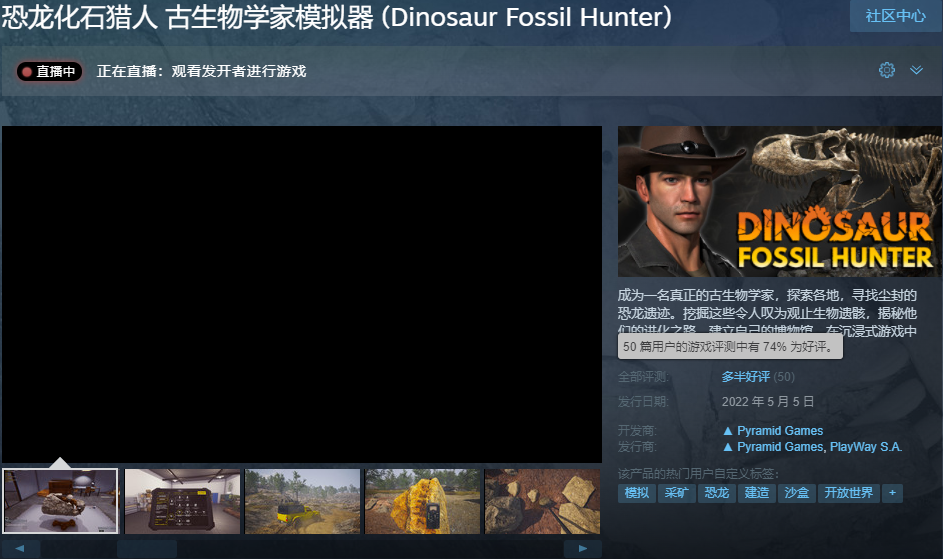Click the left arrow of thumbnail strip
Image resolution: width=943 pixels, height=559 pixels.
20,548
